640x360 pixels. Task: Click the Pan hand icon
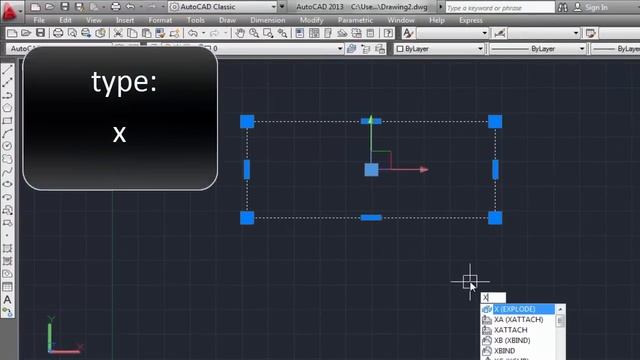[240, 33]
